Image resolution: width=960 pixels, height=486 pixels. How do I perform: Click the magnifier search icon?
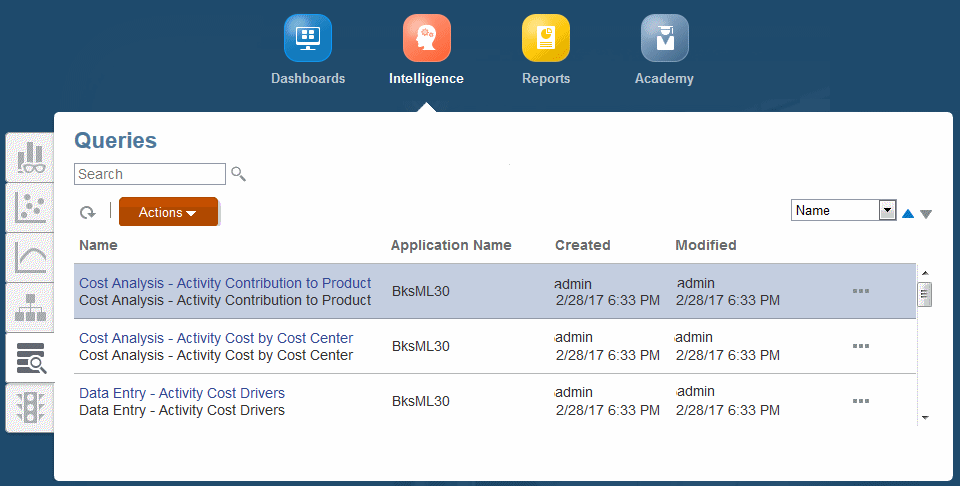pyautogui.click(x=238, y=174)
